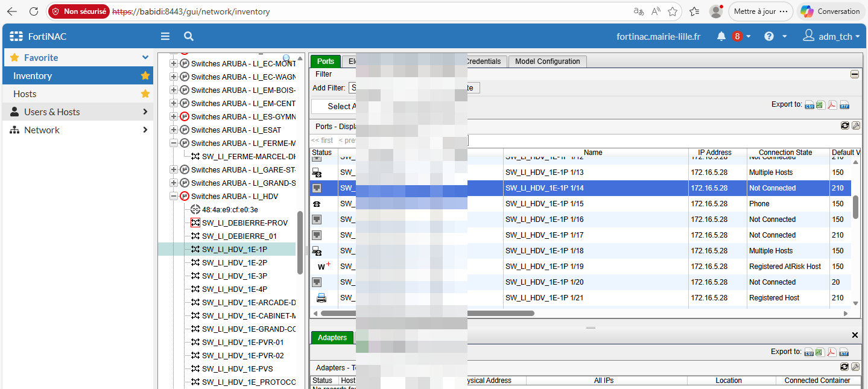This screenshot has width=868, height=389.
Task: Open the tree search magnifier icon
Action: [287, 59]
